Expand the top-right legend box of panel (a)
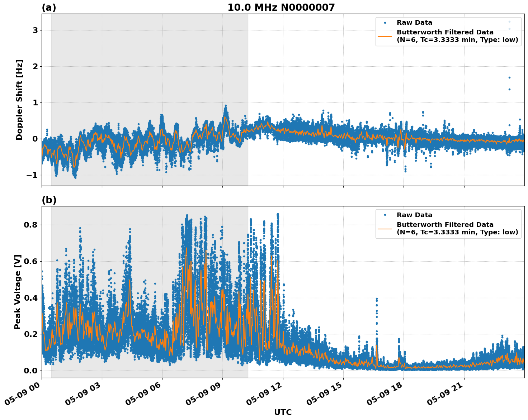 (x=448, y=32)
